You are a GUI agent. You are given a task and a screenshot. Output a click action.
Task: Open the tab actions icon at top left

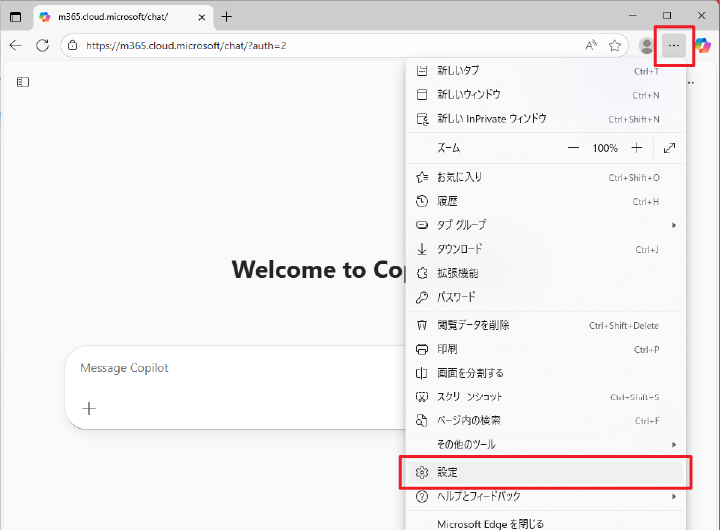[15, 17]
